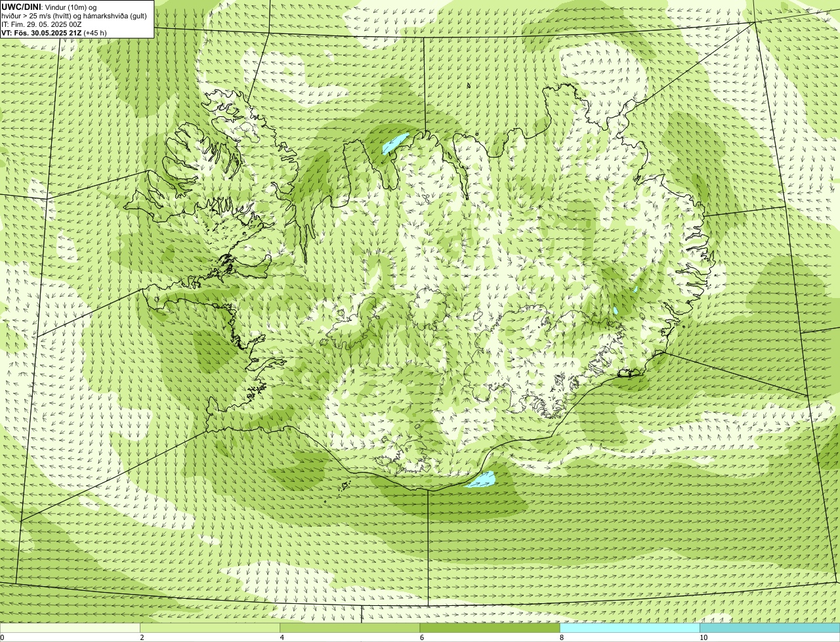Viewport: 840px width, 642px height.
Task: Click the title text "UWC/DINI: Vindur (10m) og"
Action: point(49,7)
